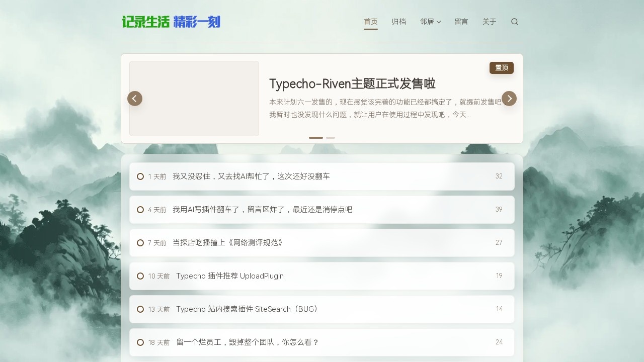The height and width of the screenshot is (362, 644).
Task: Open post 我又没忍住，又去找AI帮忙了
Action: 251,176
